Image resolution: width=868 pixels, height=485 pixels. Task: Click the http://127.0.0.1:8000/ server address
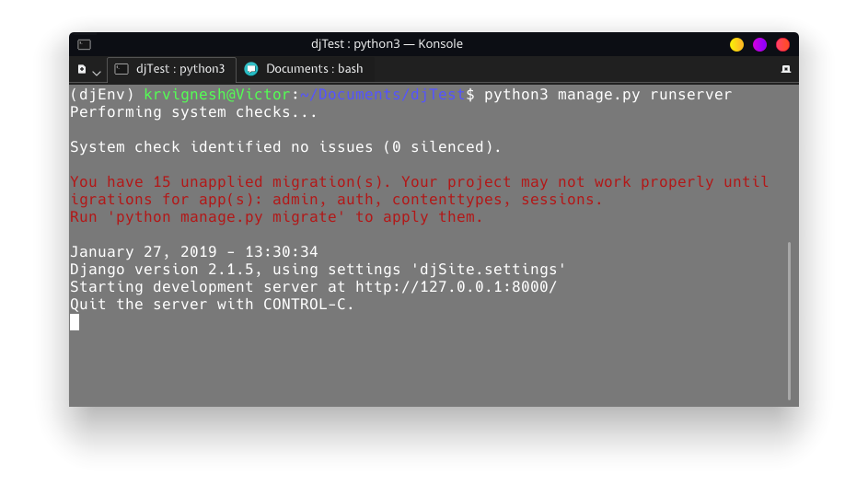[x=456, y=287]
